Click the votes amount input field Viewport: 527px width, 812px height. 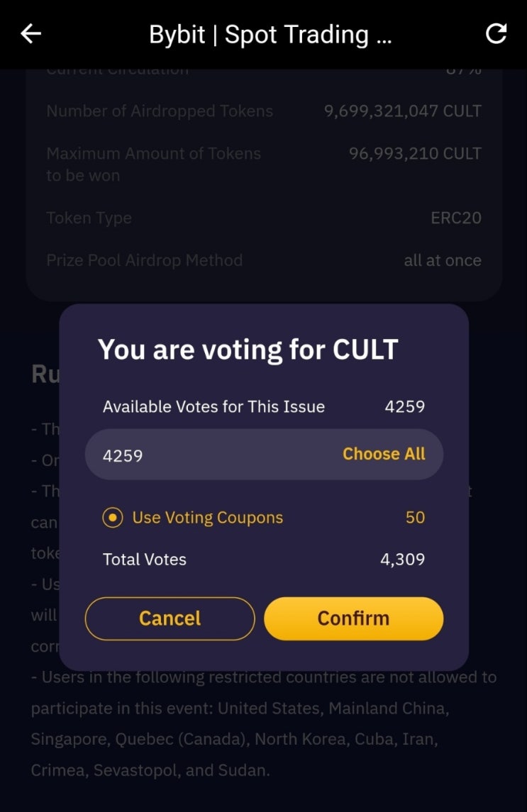264,454
